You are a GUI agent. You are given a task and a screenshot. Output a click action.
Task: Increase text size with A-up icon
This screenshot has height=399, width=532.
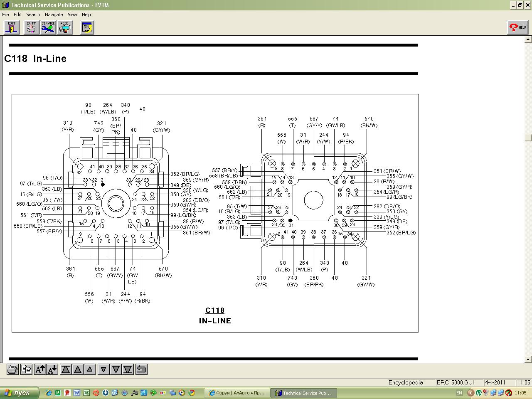pos(40,369)
